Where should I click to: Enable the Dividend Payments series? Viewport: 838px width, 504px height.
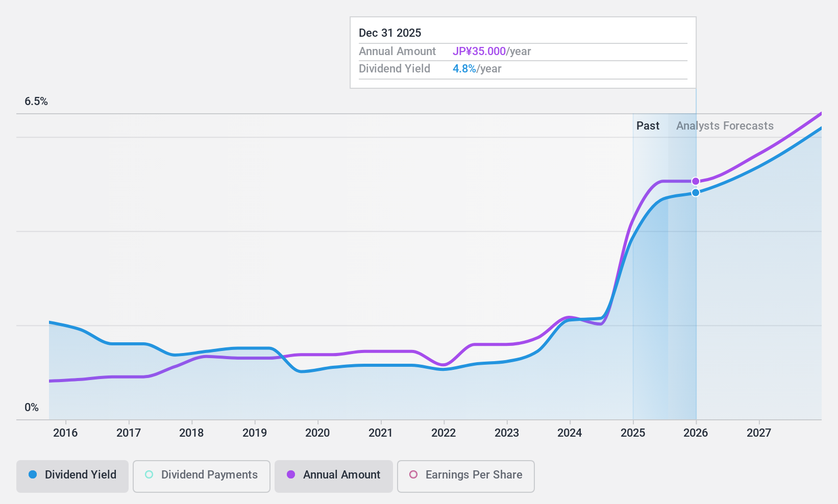pos(202,476)
